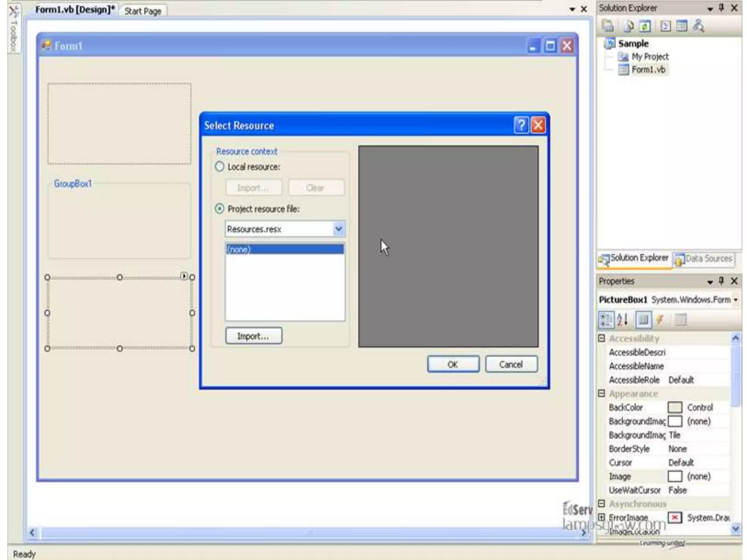Select (none) in the resource list
This screenshot has height=560, width=747.
tap(285, 249)
